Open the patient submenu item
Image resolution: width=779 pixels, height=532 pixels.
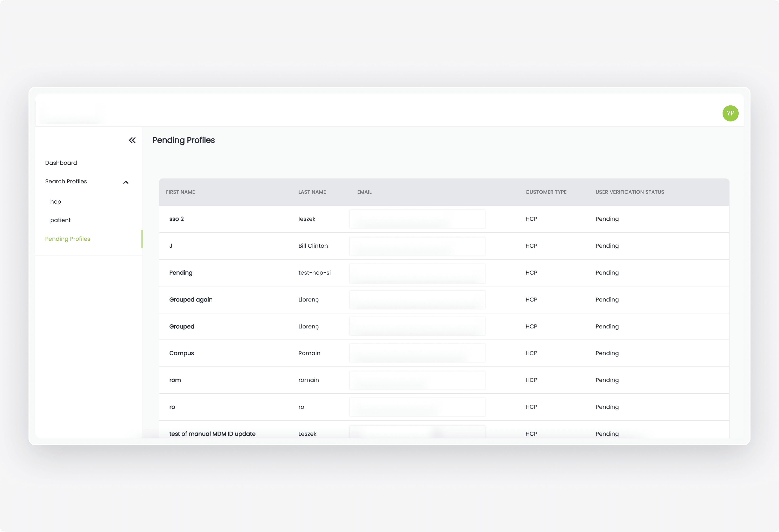click(x=60, y=220)
